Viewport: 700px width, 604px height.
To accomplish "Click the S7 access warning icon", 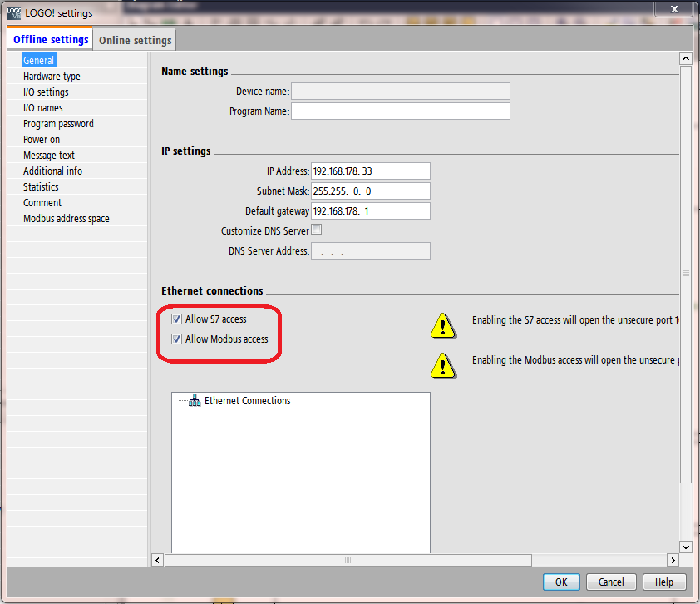I will coord(443,326).
